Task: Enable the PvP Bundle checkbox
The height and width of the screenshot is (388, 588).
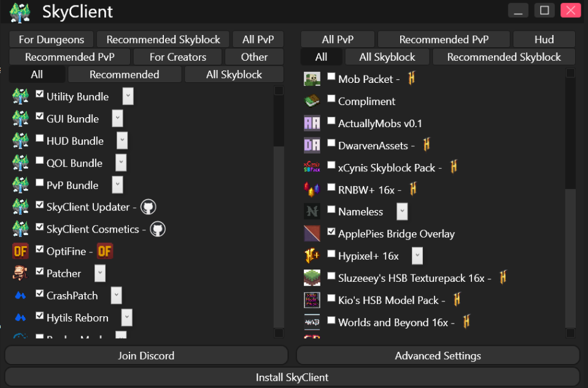Action: click(40, 182)
